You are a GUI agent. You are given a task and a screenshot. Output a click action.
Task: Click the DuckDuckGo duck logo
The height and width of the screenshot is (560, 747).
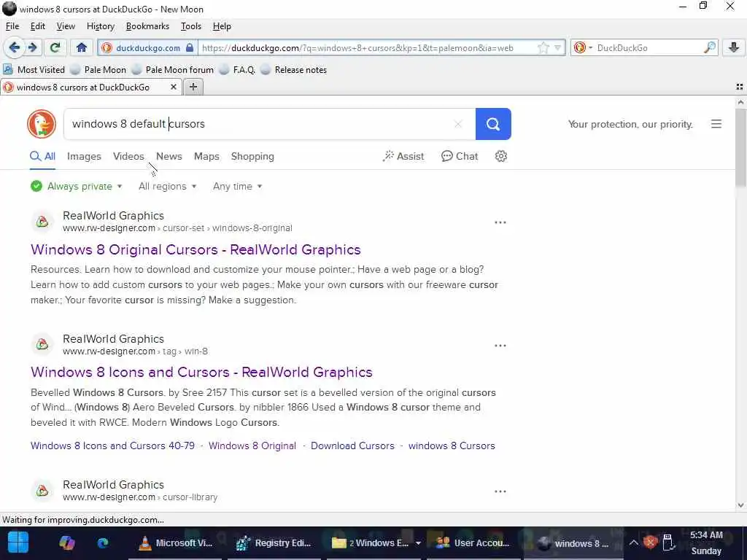point(42,124)
